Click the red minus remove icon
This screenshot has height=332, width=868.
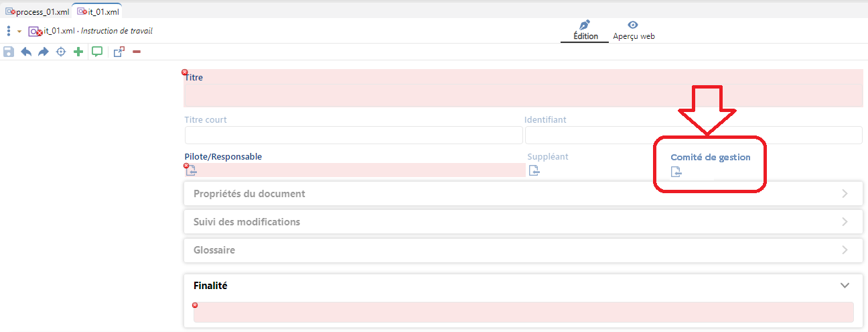coord(137,52)
